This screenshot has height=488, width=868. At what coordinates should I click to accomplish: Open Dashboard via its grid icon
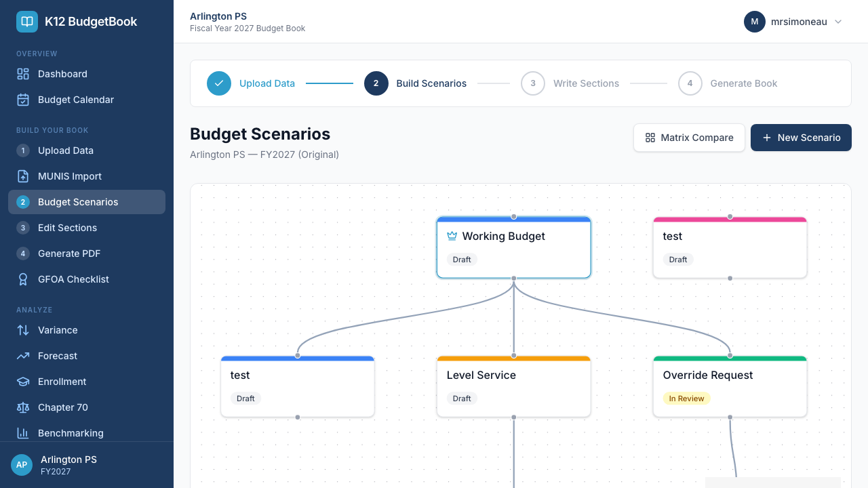pyautogui.click(x=23, y=74)
